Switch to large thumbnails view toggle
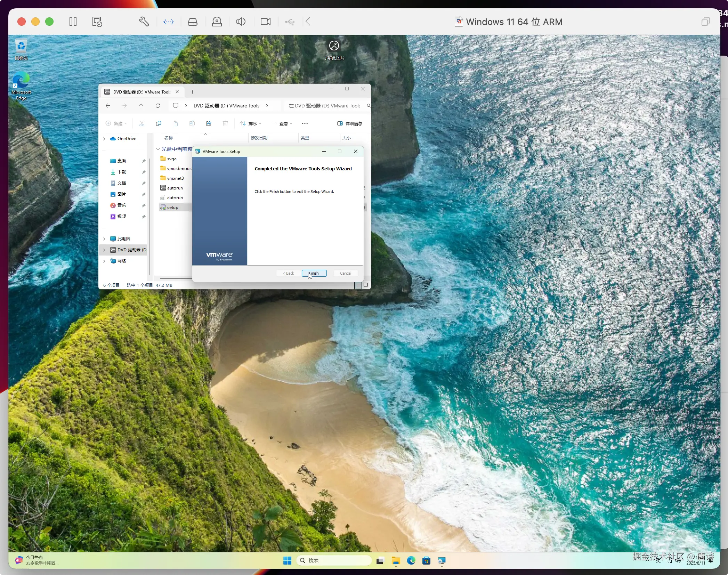The image size is (728, 575). pyautogui.click(x=366, y=285)
